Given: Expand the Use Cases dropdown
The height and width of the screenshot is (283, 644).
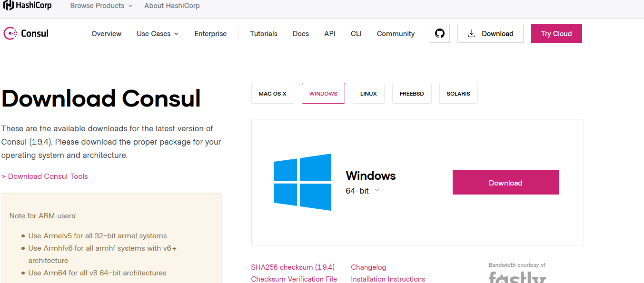Looking at the screenshot, I should [158, 34].
